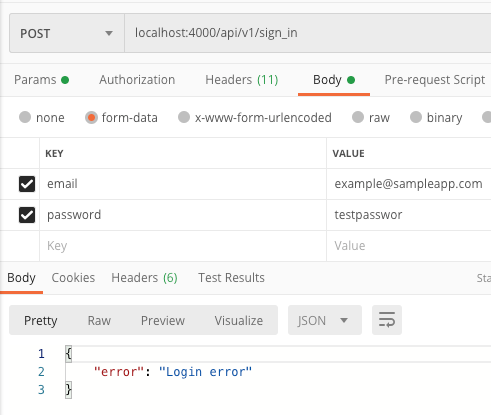
Task: Choose x-www-form-urlencoded body type
Action: point(184,117)
